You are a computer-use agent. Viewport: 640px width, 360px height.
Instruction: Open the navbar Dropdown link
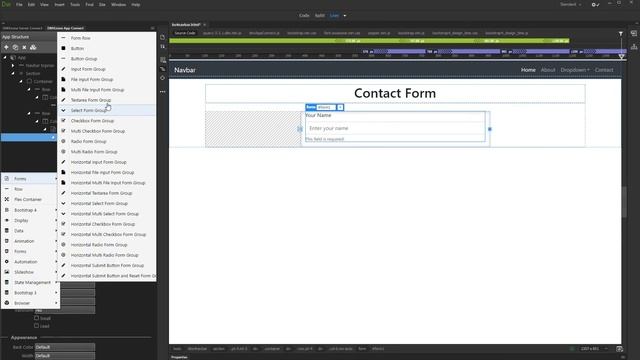575,70
